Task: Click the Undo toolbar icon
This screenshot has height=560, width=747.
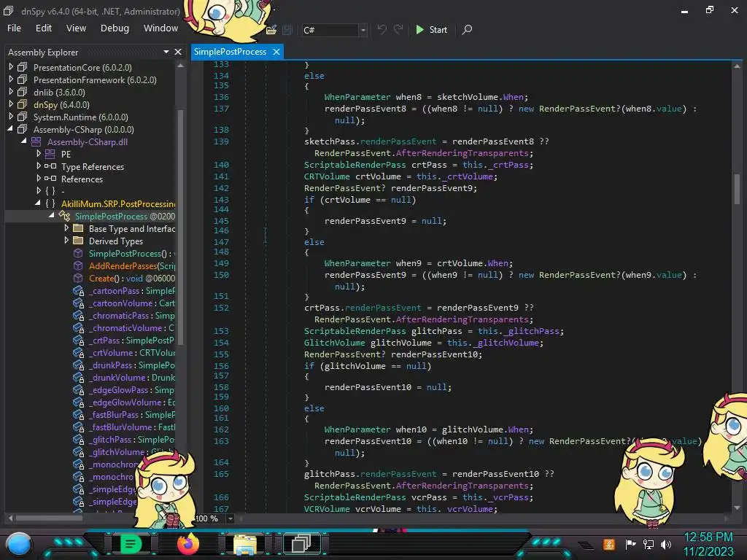Action: tap(382, 29)
